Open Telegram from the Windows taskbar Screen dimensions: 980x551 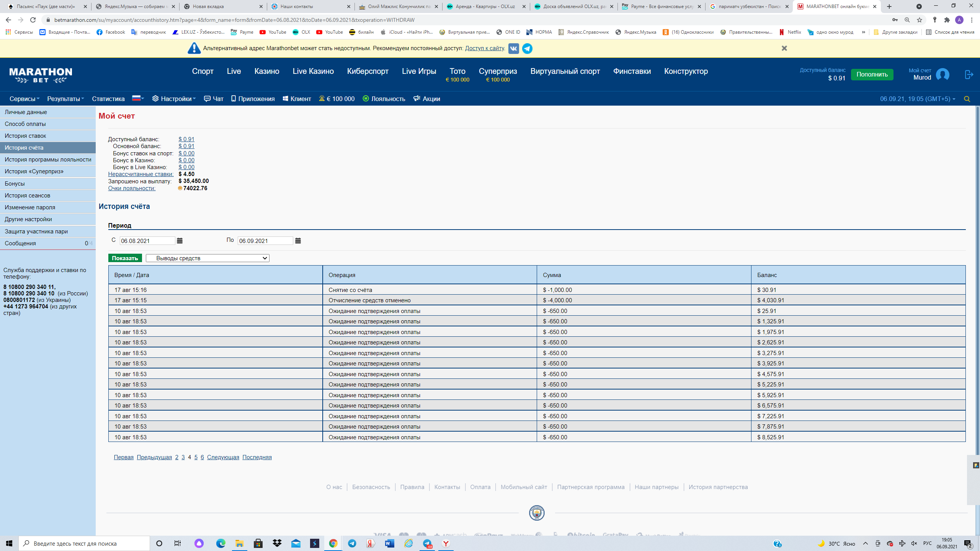coord(352,543)
